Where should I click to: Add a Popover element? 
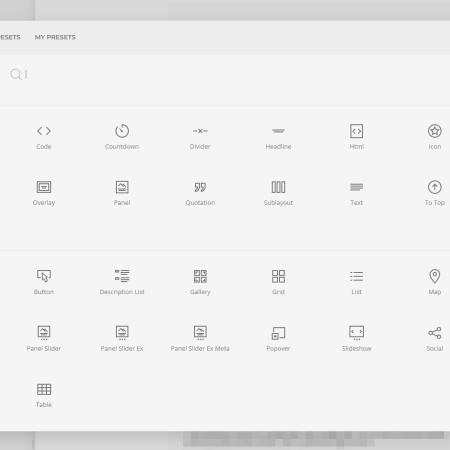[278, 339]
